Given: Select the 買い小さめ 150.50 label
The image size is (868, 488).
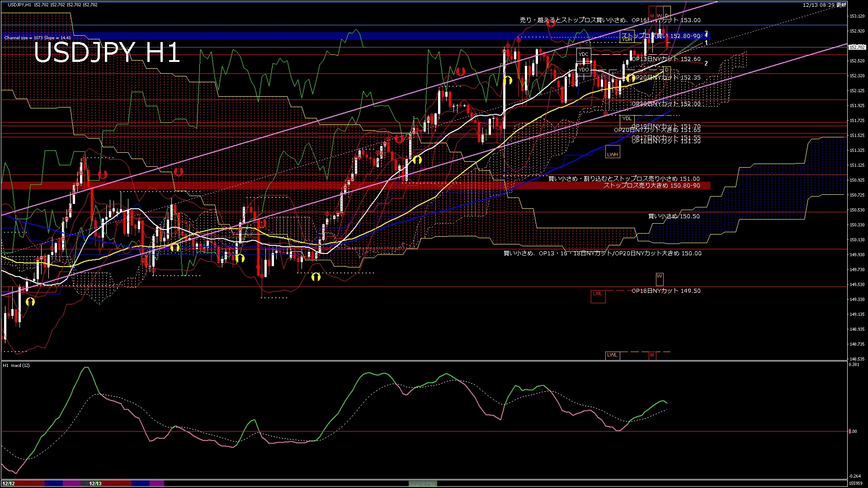Looking at the screenshot, I should click(674, 216).
